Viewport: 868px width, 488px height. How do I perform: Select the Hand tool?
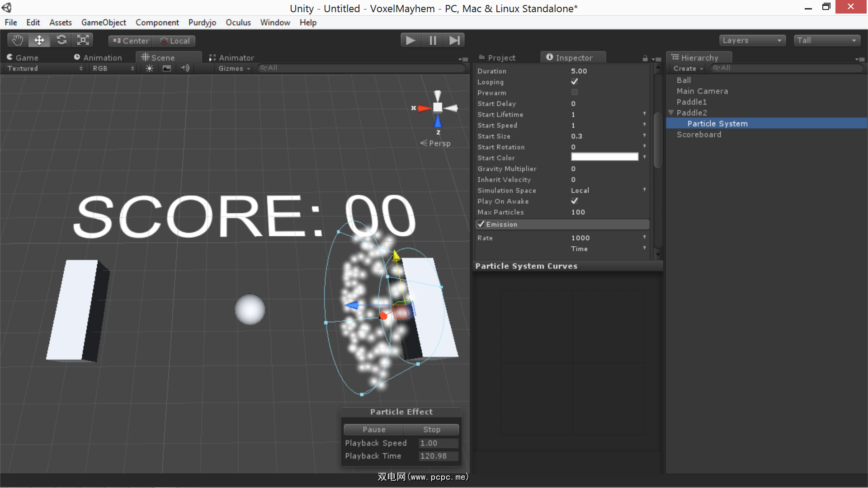[18, 40]
